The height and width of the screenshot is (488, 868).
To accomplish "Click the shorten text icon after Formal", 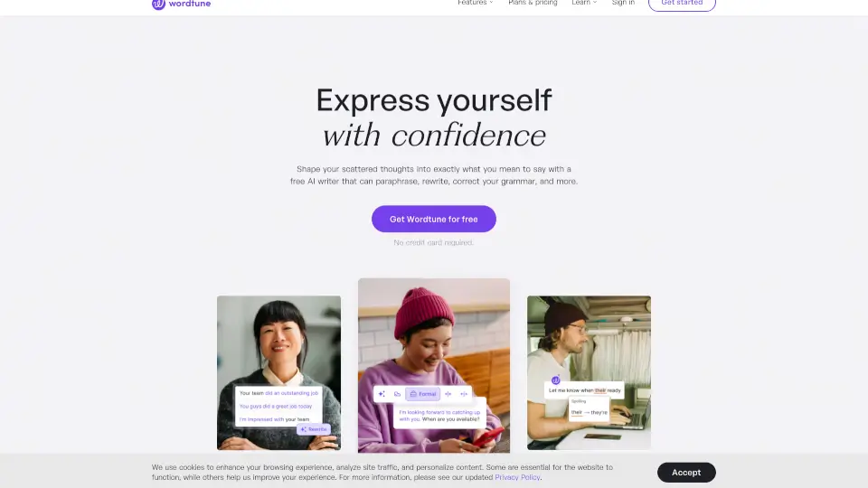I will (448, 394).
